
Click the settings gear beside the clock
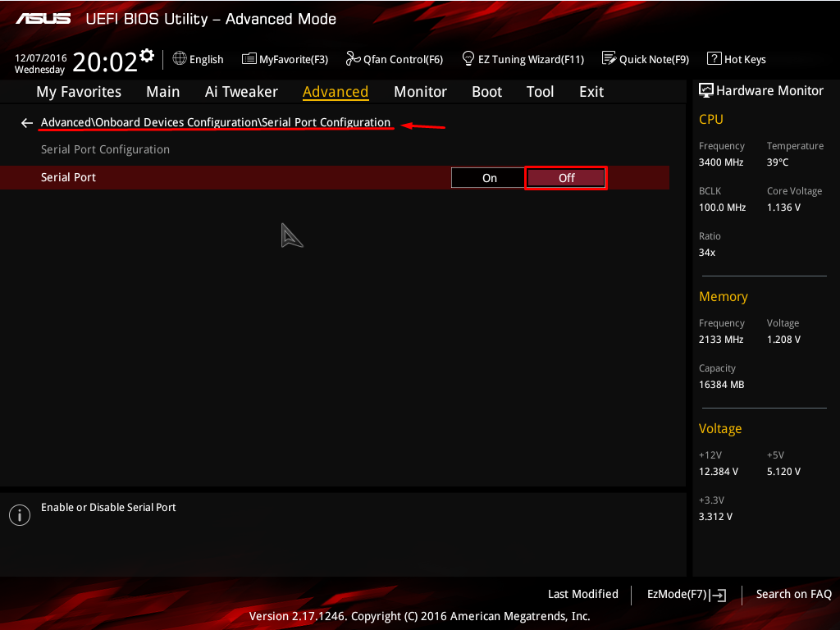[x=146, y=55]
